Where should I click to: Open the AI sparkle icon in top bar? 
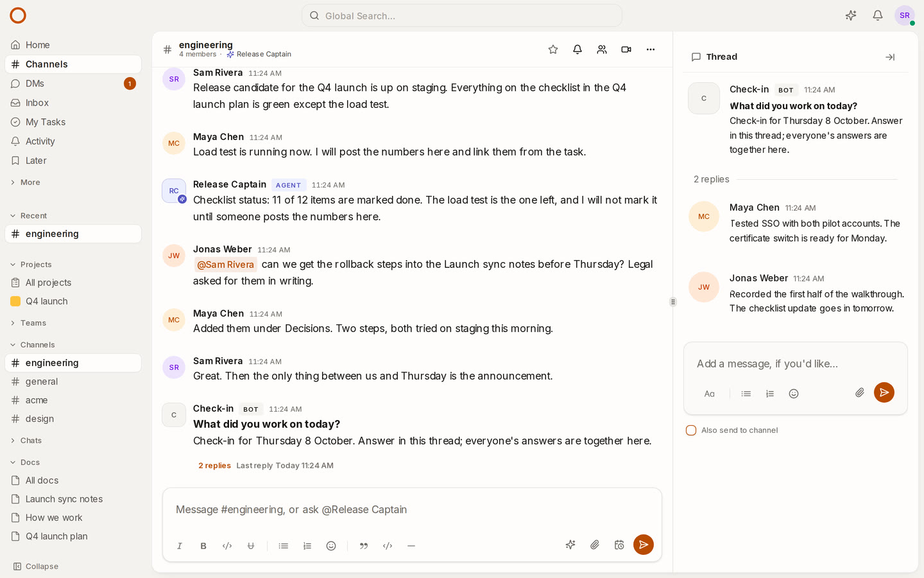tap(851, 15)
